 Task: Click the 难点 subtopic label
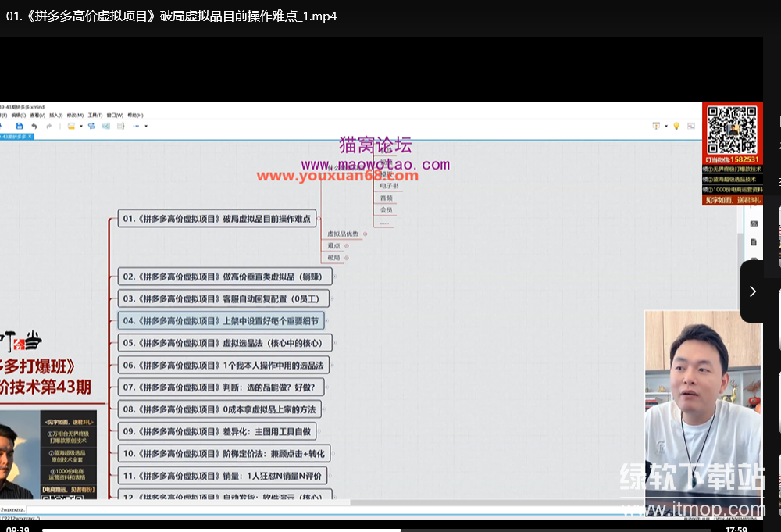[x=333, y=245]
